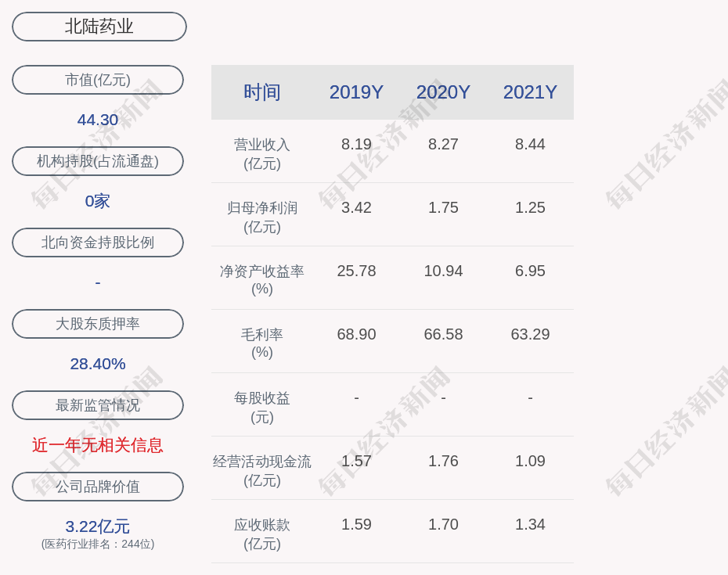Click the 2020Y column header
This screenshot has width=728, height=575.
[x=443, y=92]
